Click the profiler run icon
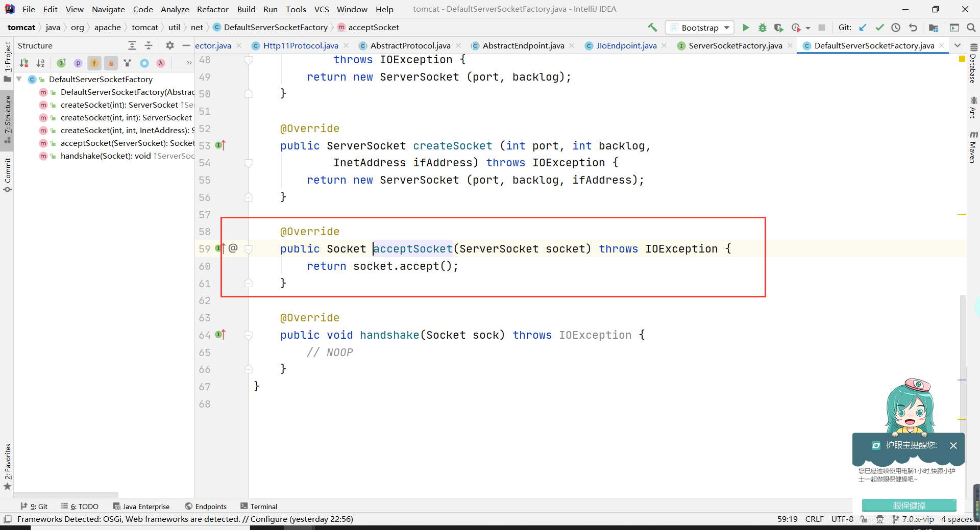Screen dimensions: 980x530 (x=796, y=28)
